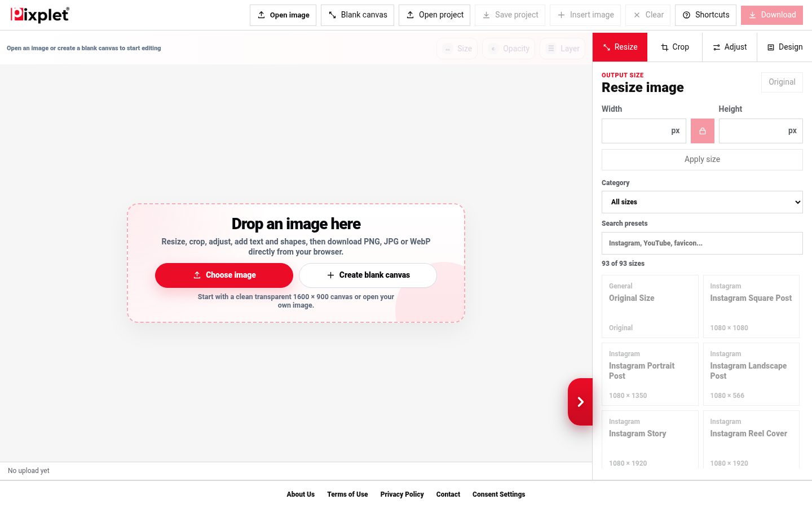Image resolution: width=812 pixels, height=508 pixels.
Task: Open Consent Settings in the footer
Action: pos(498,494)
